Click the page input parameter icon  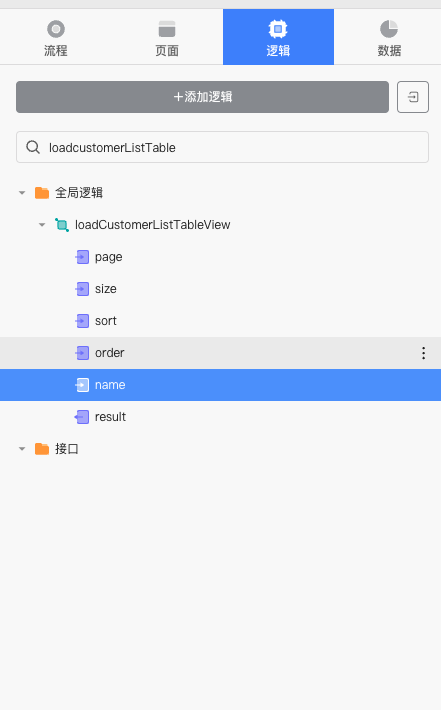pyautogui.click(x=82, y=257)
